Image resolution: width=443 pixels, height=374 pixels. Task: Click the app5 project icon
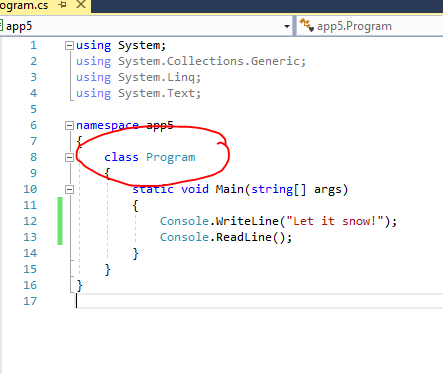(x=1, y=26)
